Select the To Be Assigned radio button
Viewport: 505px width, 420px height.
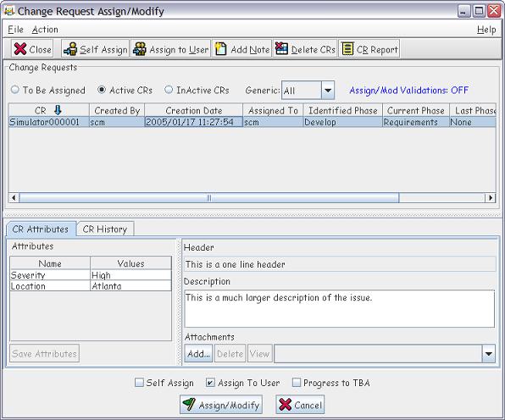(x=14, y=90)
